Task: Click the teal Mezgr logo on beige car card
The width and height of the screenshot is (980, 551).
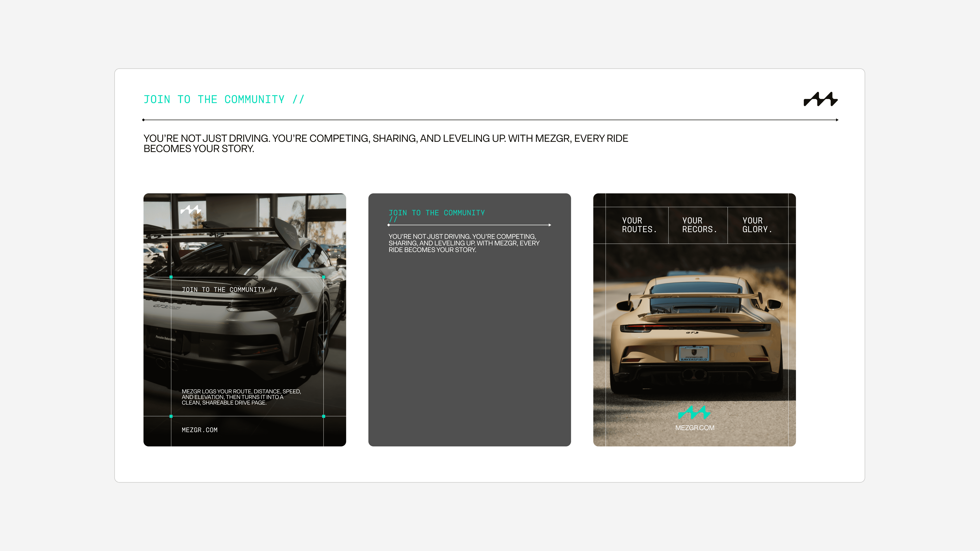Action: coord(694,412)
